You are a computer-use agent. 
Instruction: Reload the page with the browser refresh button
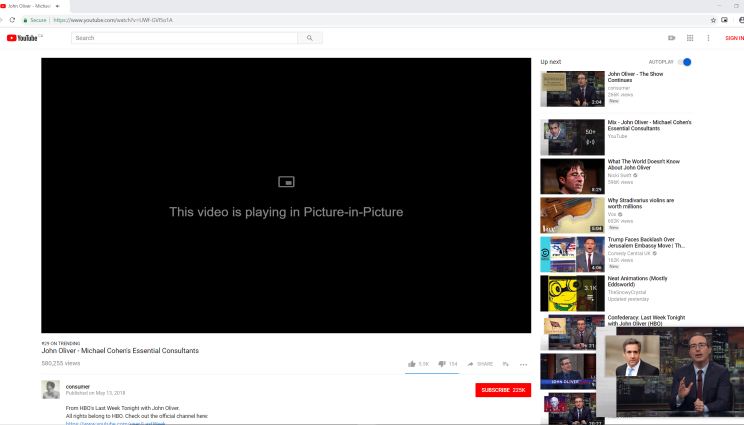[x=12, y=19]
